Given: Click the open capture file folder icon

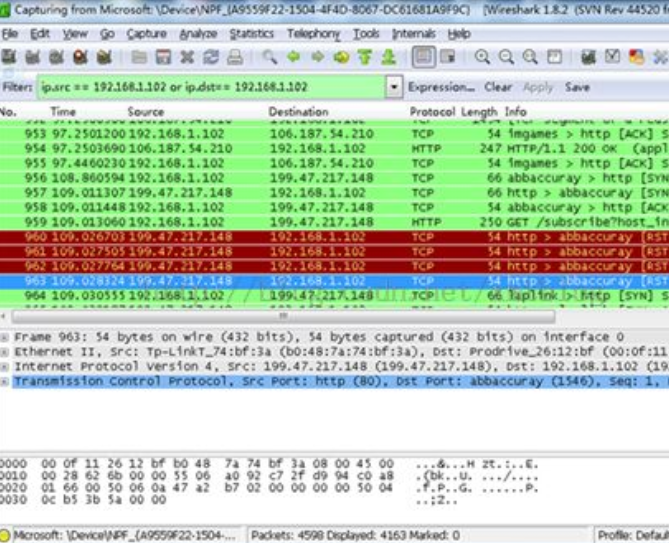Looking at the screenshot, I should [x=139, y=57].
